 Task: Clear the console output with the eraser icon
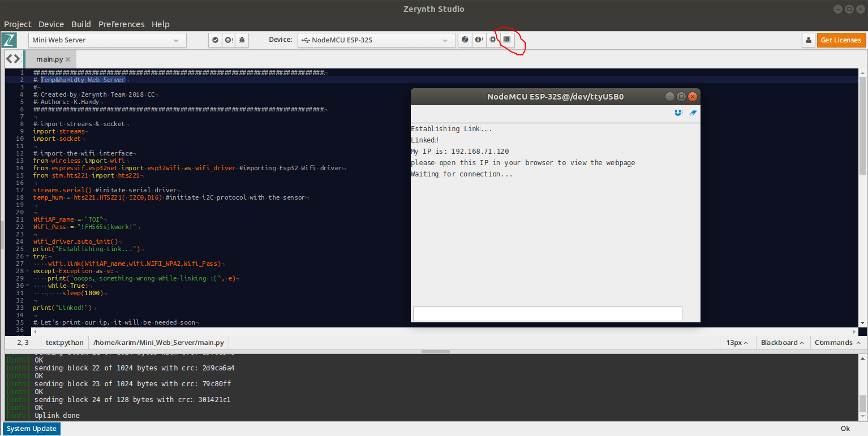tap(693, 113)
